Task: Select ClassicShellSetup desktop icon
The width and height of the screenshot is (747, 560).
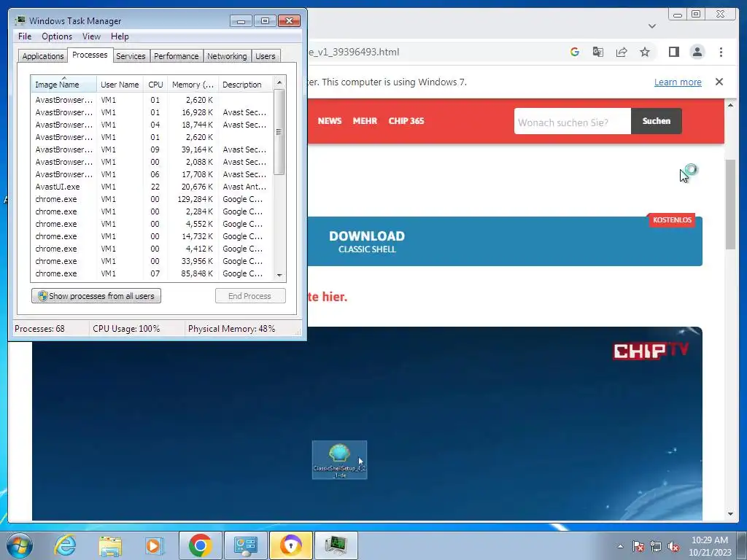Action: (x=340, y=460)
